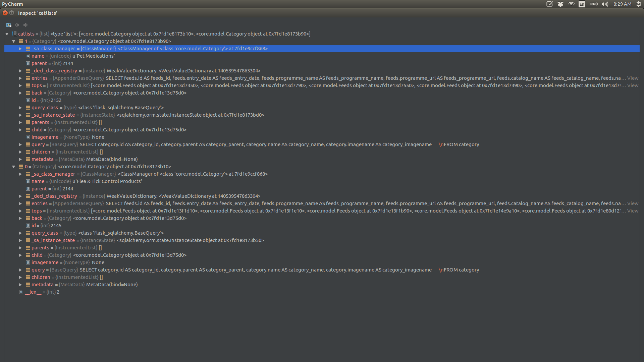644x362 pixels.
Task: Expand the highlighted _sa_class_manager row
Action: (x=20, y=49)
